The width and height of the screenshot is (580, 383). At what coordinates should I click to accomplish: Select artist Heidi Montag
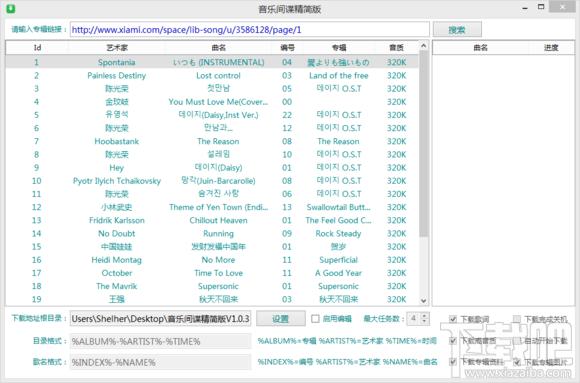117,260
